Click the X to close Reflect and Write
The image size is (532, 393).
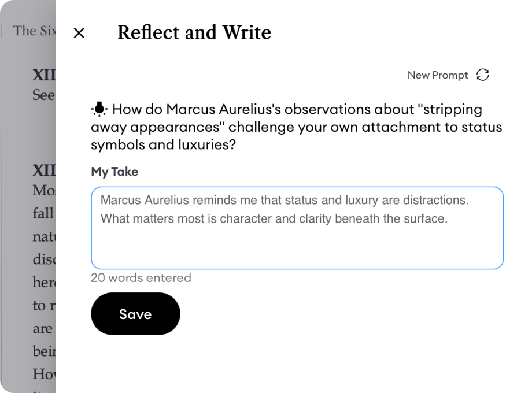point(79,33)
